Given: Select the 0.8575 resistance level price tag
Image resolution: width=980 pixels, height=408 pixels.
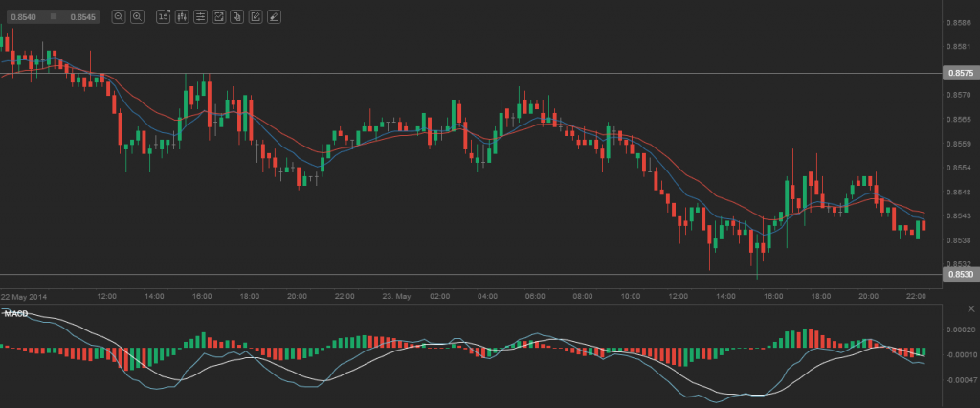Looking at the screenshot, I should point(960,73).
